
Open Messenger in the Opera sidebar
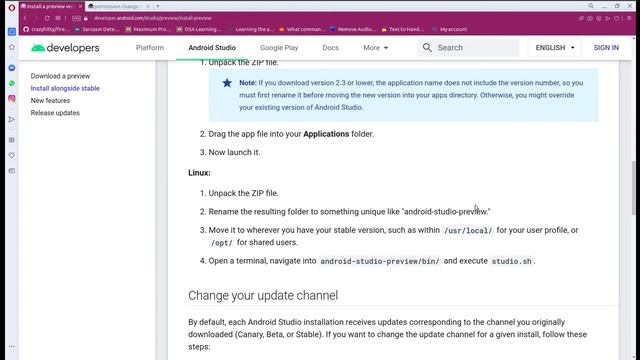(11, 68)
